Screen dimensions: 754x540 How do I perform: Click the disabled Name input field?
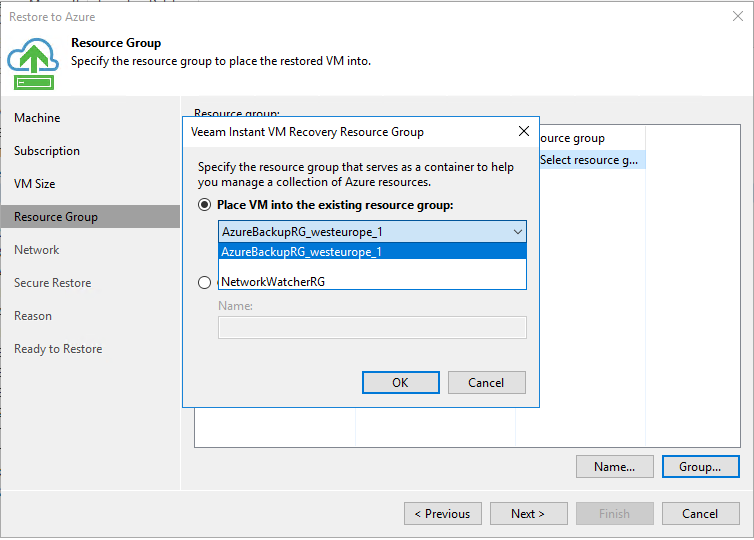click(372, 327)
